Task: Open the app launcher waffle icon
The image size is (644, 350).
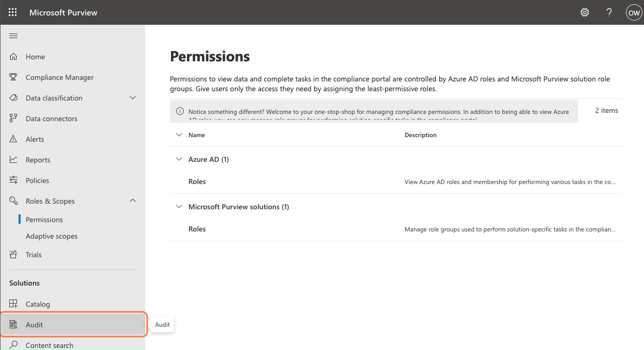Action: point(13,12)
